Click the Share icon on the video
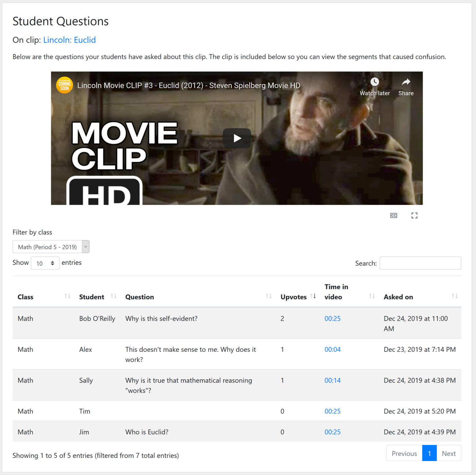This screenshot has height=475, width=476. click(x=406, y=82)
